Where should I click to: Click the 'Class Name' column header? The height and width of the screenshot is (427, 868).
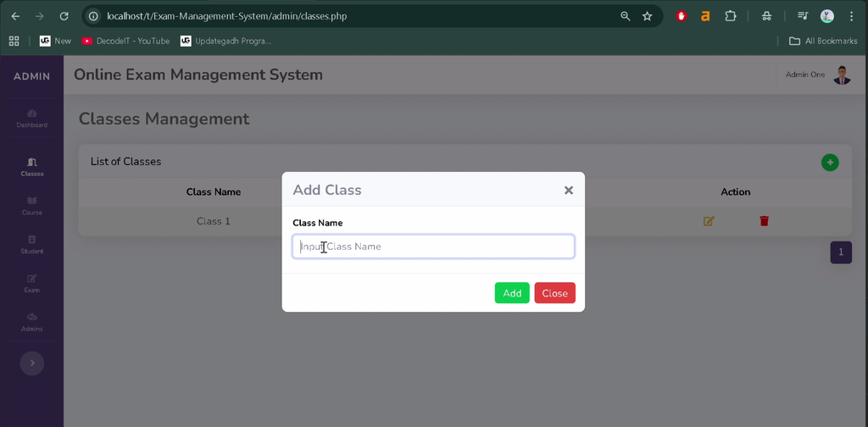[x=213, y=192]
